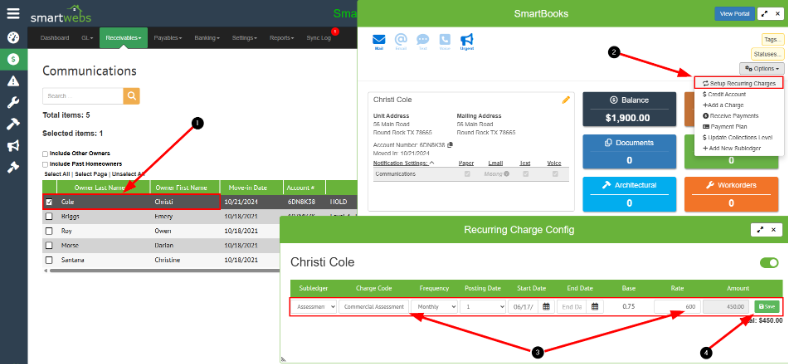Expand the Recurring Charge Config window
This screenshot has width=788, height=364.
pos(760,230)
